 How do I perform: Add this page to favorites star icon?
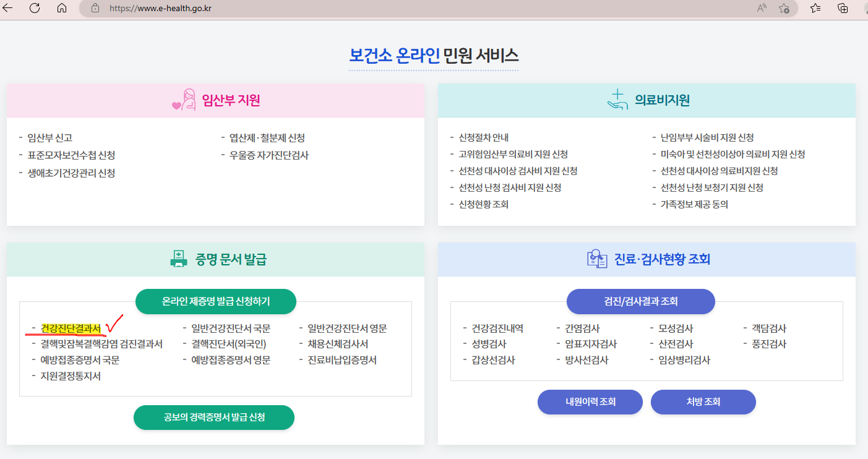tap(784, 9)
